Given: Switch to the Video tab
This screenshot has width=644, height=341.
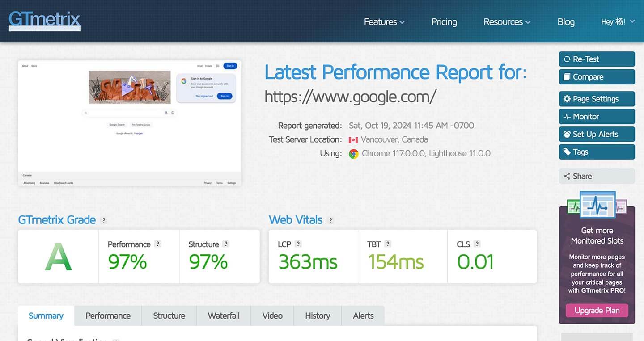Looking at the screenshot, I should 272,316.
